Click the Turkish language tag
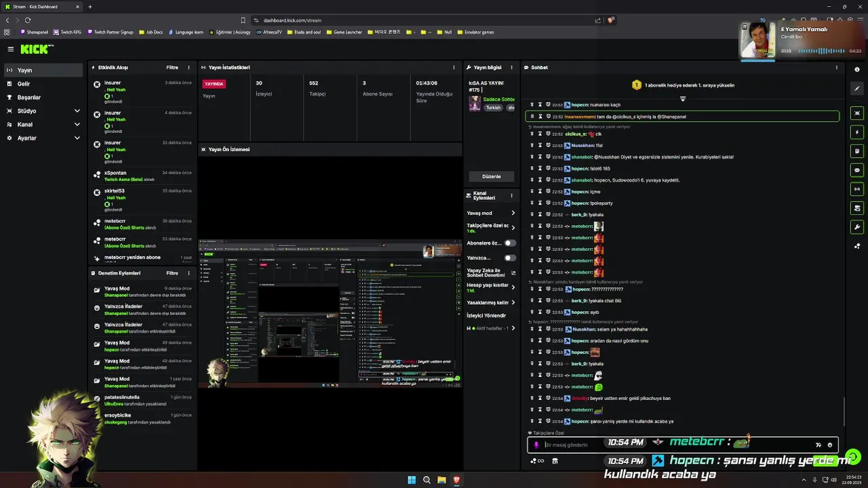This screenshot has height=488, width=868. coord(493,108)
